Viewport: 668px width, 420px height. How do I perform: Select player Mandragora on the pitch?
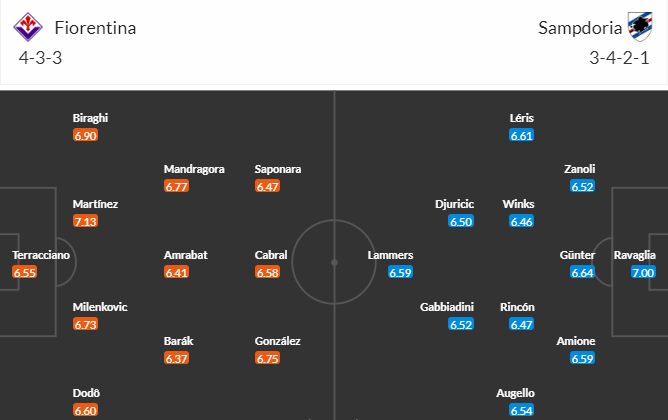194,169
